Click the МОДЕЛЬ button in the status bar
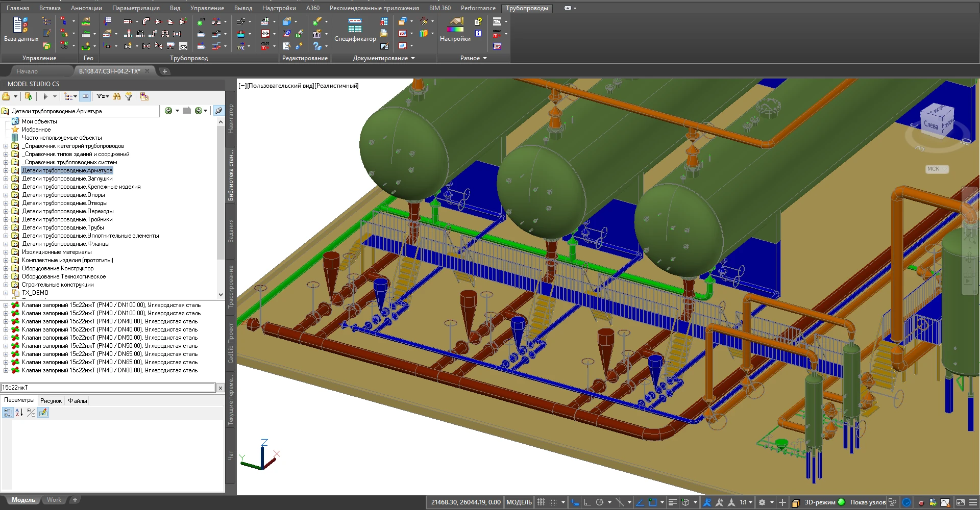 tap(519, 502)
